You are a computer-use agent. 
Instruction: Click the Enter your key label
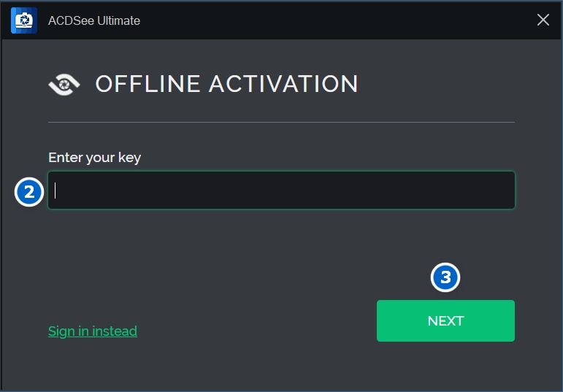94,157
